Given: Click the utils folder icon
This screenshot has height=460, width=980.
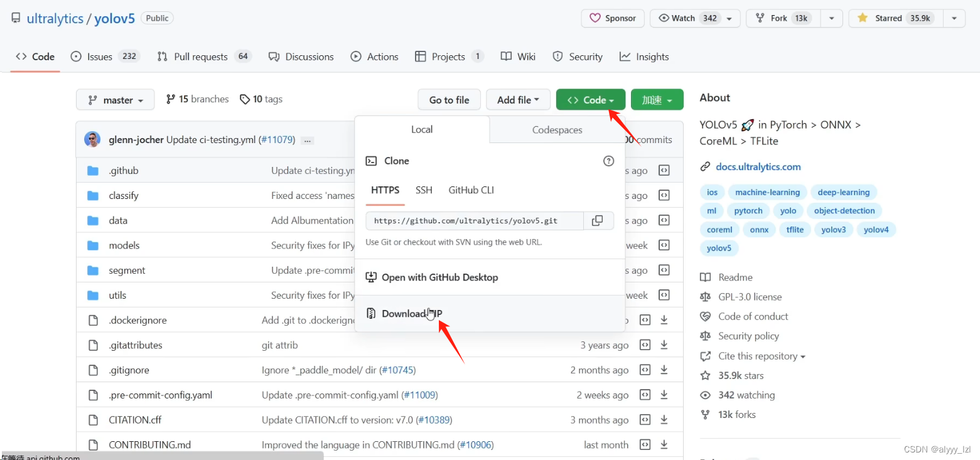Looking at the screenshot, I should [93, 296].
